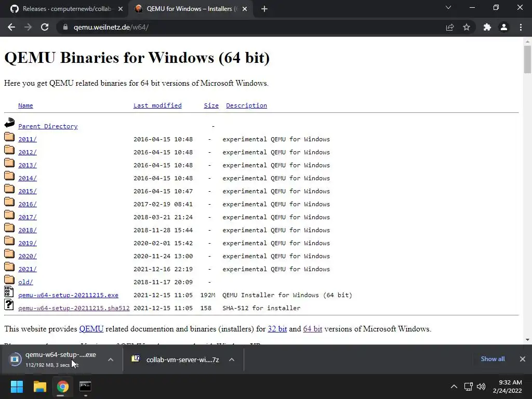This screenshot has height=399, width=532.
Task: Open the 2021/ folder link
Action: point(28,269)
